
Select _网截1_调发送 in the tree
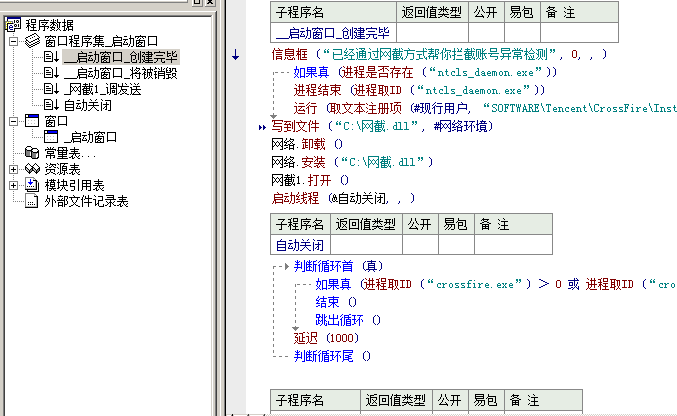(x=103, y=89)
